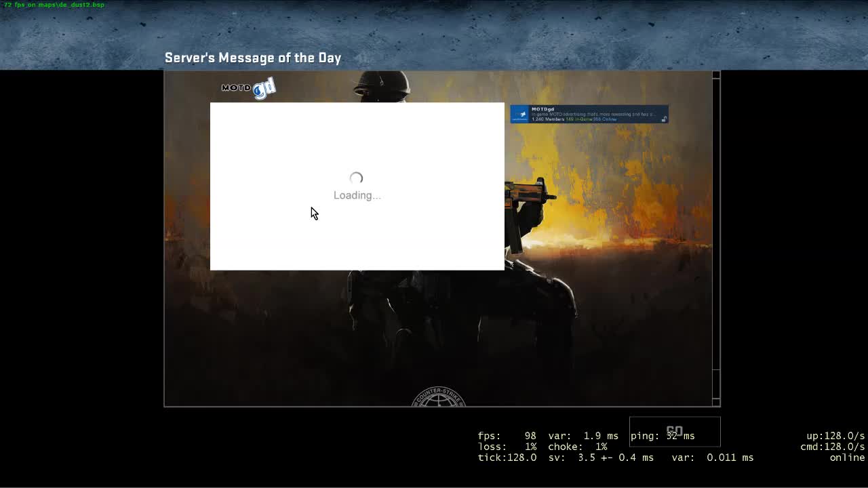Click the 'loss: 1%' net graph value
Viewport: 868px width, 488px height.
tap(507, 447)
